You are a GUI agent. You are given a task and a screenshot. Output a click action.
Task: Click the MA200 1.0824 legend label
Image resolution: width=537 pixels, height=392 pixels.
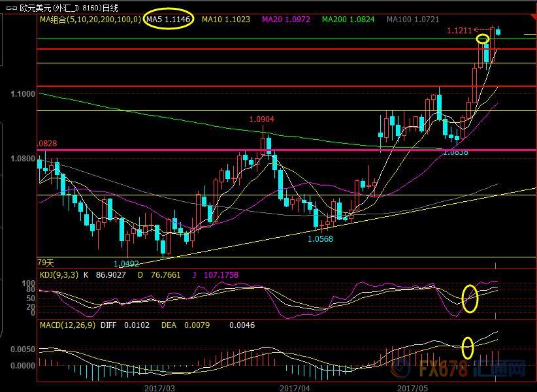(348, 20)
